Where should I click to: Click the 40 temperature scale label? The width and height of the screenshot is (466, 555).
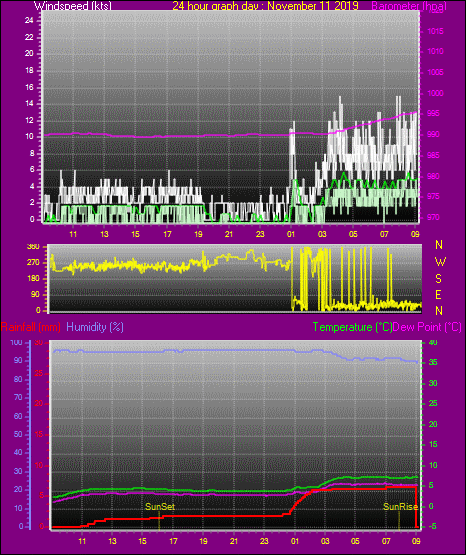pyautogui.click(x=433, y=342)
